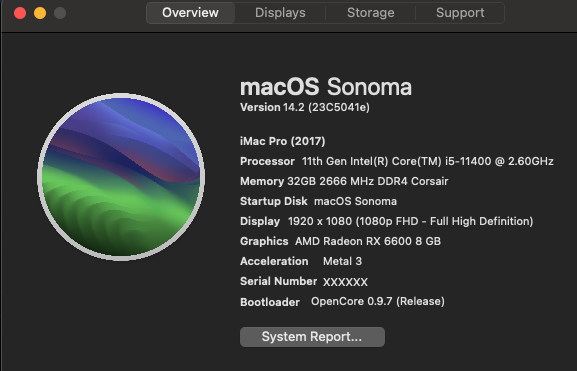Viewport: 577px width, 371px height.
Task: Click the Bootloader label
Action: [270, 302]
